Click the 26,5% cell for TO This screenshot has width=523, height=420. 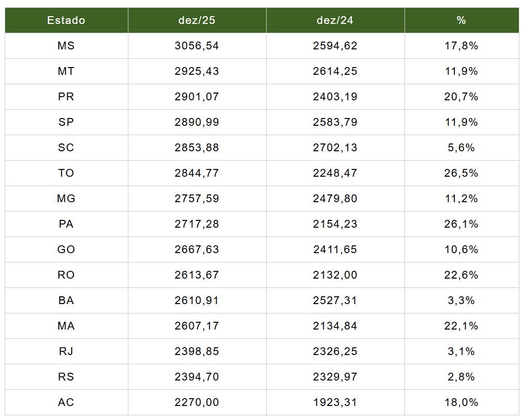(x=461, y=173)
